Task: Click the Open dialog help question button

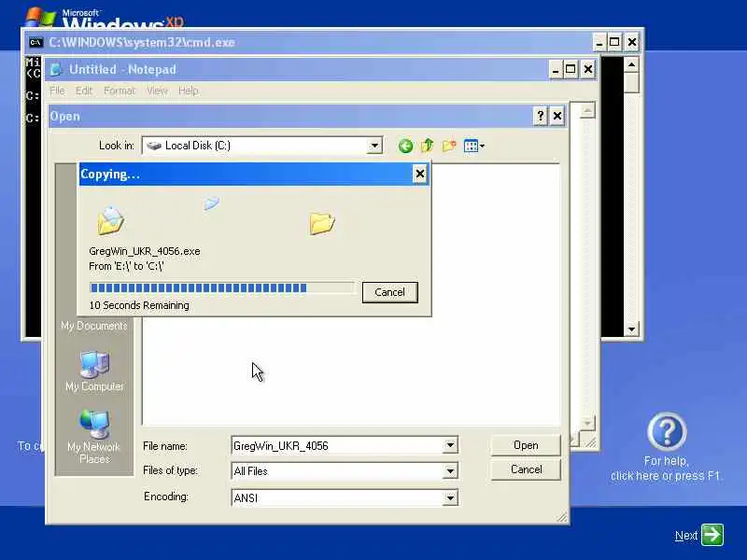Action: (541, 116)
